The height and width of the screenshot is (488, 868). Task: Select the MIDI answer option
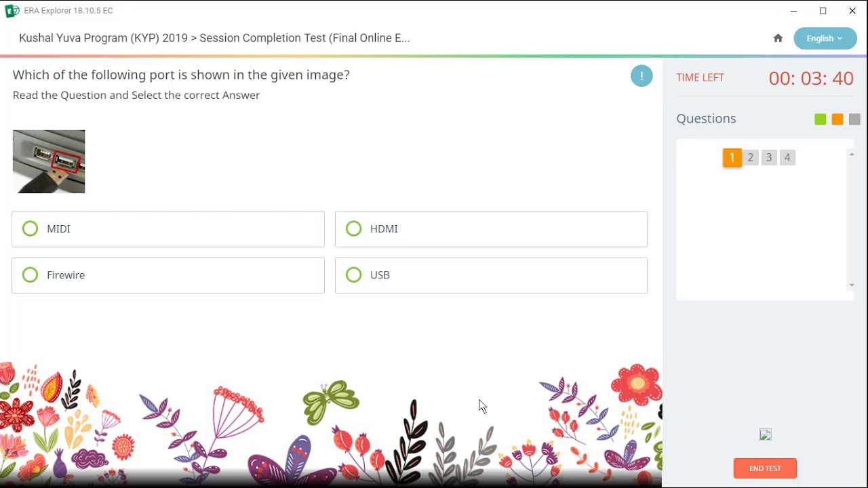point(31,229)
